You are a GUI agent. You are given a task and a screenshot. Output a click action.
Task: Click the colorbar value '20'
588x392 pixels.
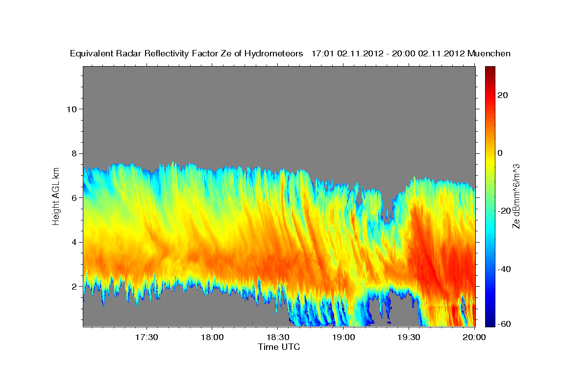click(503, 95)
